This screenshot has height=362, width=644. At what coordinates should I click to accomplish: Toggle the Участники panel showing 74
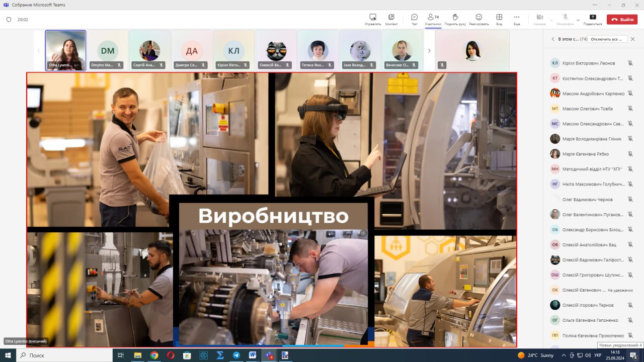(x=433, y=19)
